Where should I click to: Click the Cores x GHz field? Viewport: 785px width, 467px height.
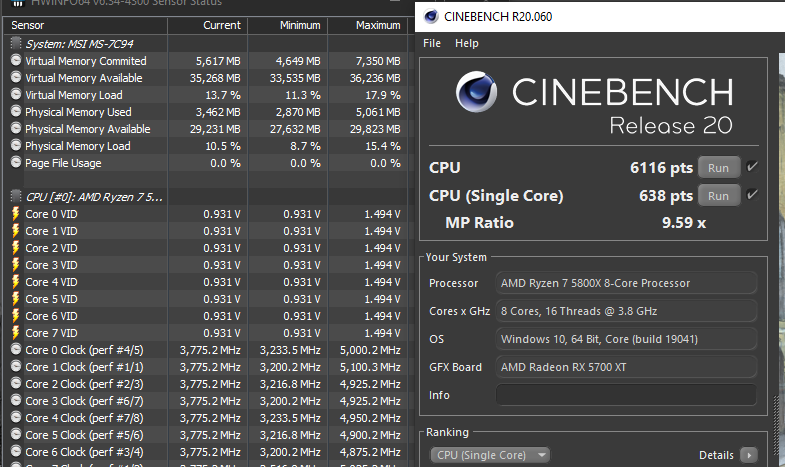[626, 311]
